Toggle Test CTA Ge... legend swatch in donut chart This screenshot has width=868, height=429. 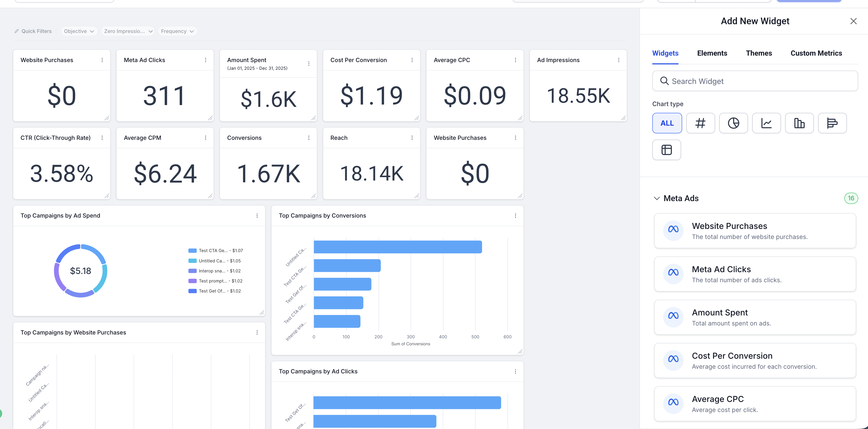pos(192,250)
